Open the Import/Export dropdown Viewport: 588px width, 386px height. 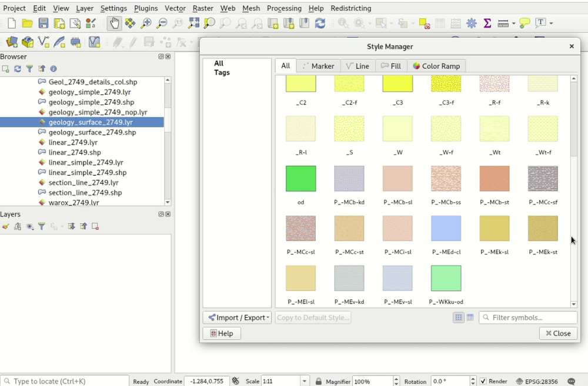point(237,317)
